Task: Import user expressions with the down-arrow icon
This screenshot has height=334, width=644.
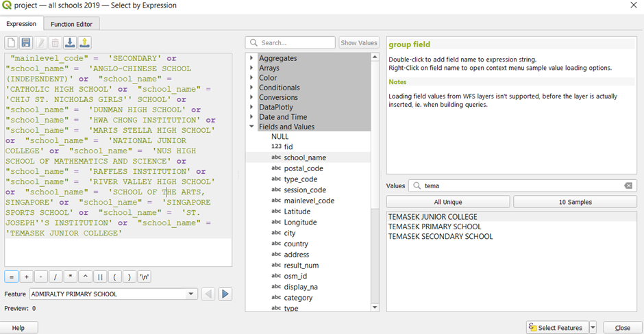Action: tap(70, 43)
